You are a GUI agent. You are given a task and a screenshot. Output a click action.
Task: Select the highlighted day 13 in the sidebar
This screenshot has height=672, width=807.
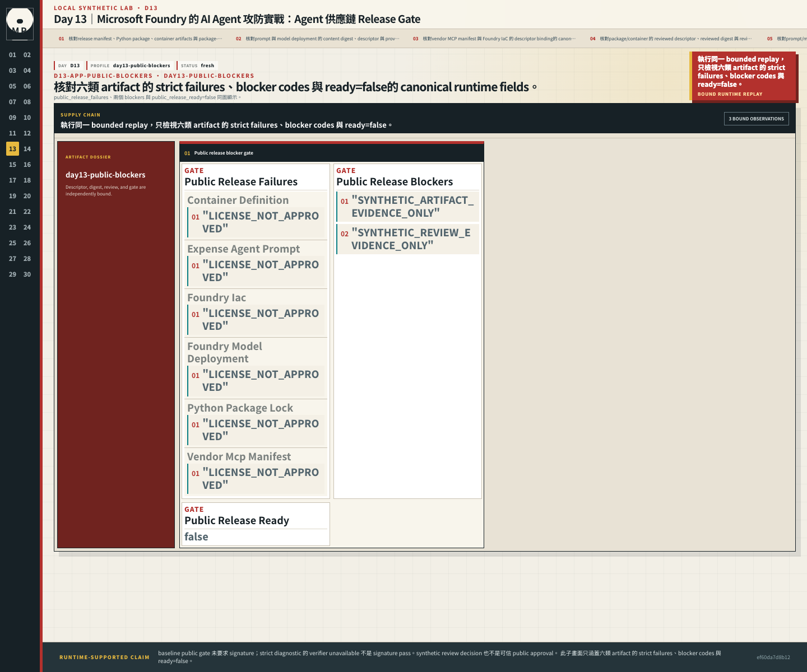[12, 149]
